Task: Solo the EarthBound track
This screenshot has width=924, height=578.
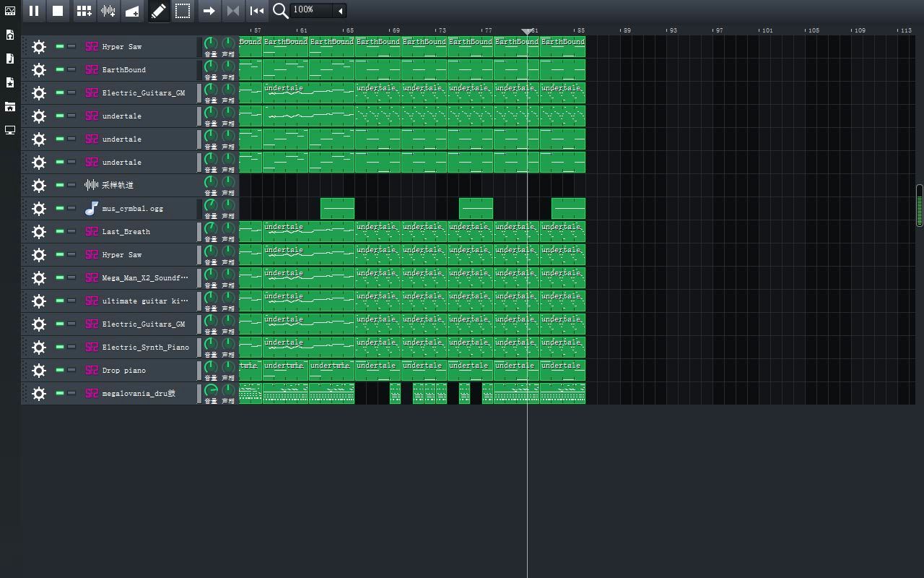Action: point(71,69)
